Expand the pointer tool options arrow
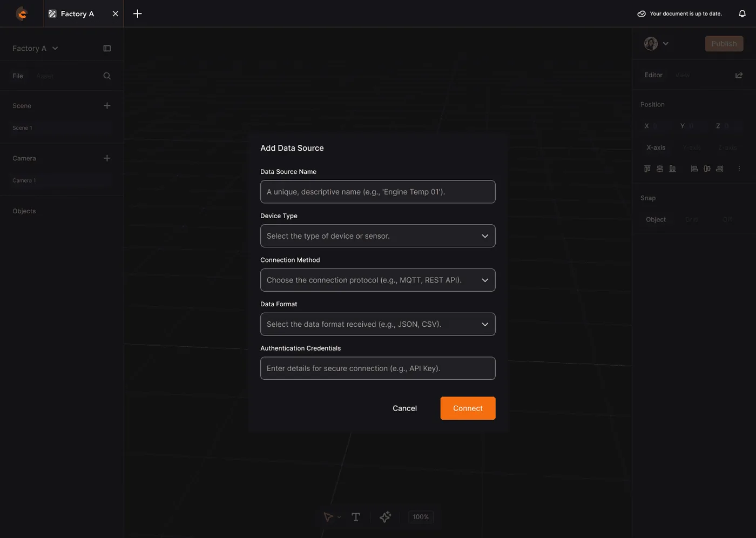 (x=339, y=517)
